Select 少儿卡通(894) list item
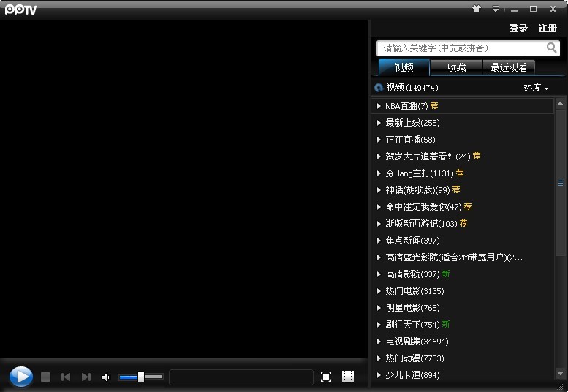Screen dimensions: 568x392 click(463, 375)
